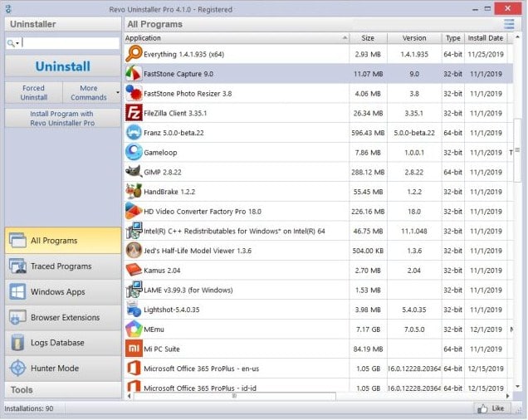528x420 pixels.
Task: Click Install Program with Revo Uninstaller Pro
Action: tap(63, 118)
